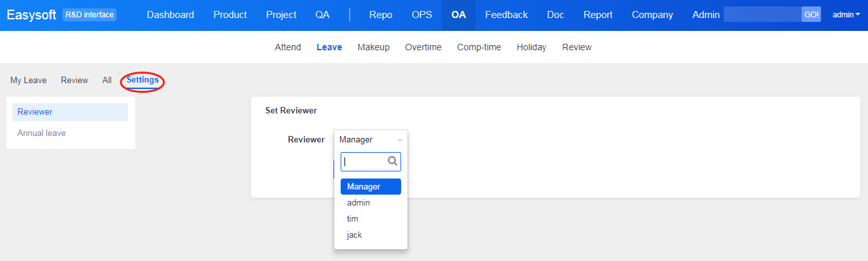The image size is (868, 261).
Task: Go to the Holiday tab
Action: [x=531, y=47]
